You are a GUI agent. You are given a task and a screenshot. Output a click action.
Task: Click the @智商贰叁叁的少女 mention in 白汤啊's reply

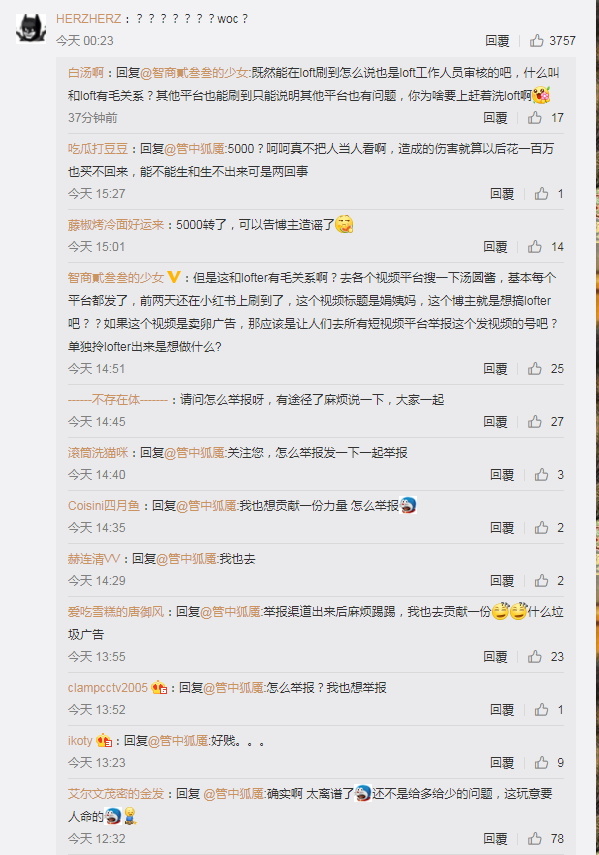(195, 73)
